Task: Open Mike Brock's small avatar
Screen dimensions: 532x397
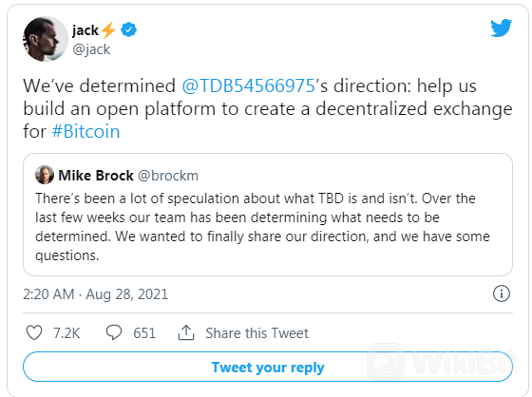Action: pyautogui.click(x=45, y=175)
